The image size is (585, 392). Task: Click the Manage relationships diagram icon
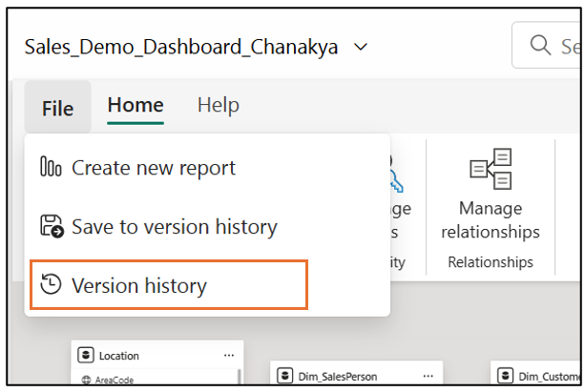pos(491,169)
